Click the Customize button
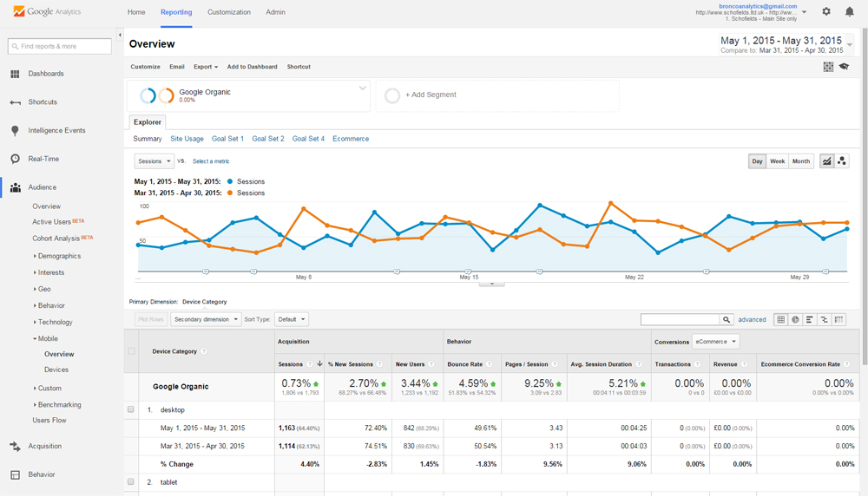 tap(145, 67)
